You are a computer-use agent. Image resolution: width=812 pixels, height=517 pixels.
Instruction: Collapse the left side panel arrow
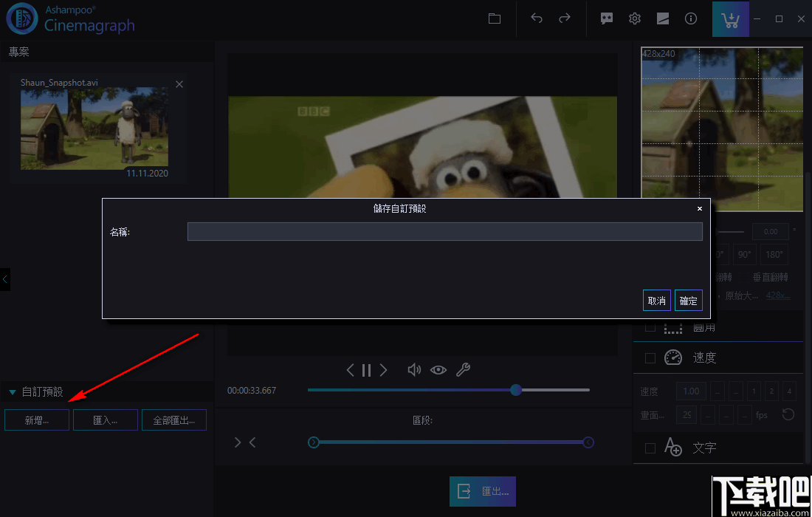(x=4, y=279)
